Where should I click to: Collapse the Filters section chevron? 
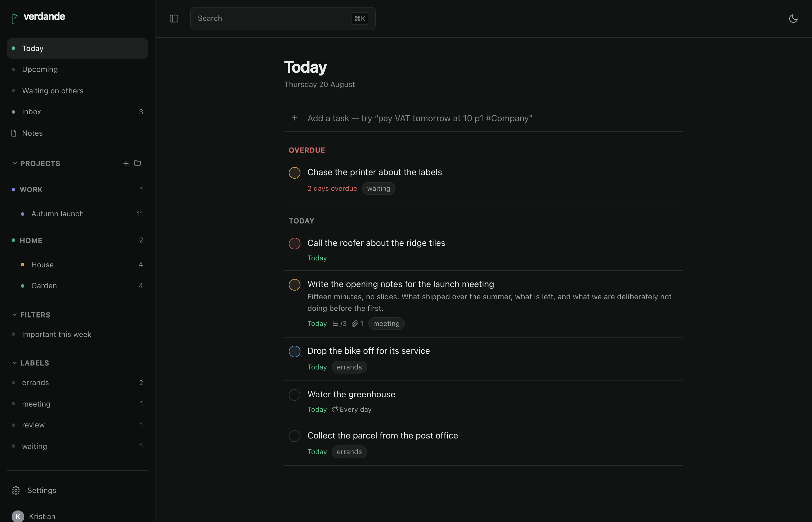(x=14, y=315)
